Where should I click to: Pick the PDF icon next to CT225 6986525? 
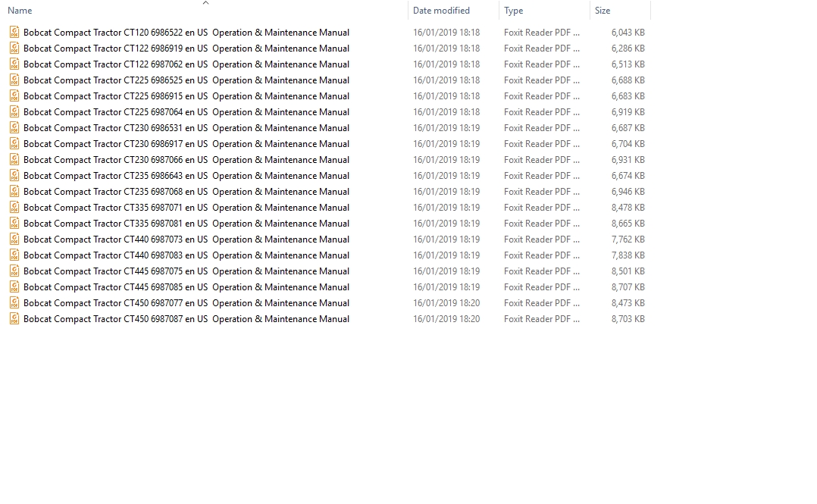click(14, 80)
